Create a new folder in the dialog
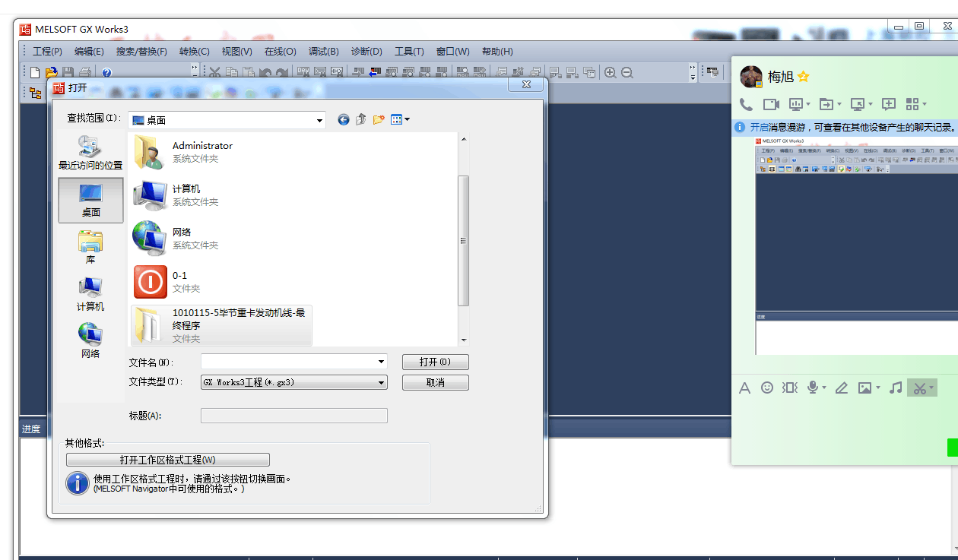This screenshot has height=560, width=958. click(379, 119)
